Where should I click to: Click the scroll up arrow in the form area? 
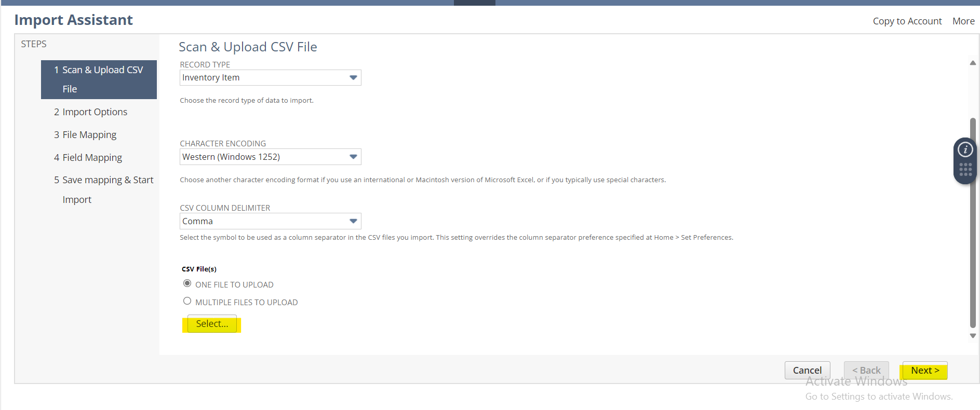(973, 63)
